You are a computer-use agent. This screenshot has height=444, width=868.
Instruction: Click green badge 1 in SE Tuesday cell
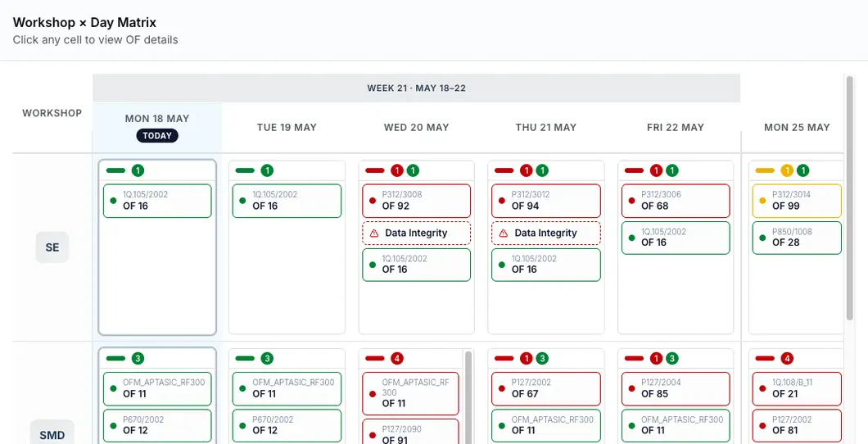tap(268, 170)
